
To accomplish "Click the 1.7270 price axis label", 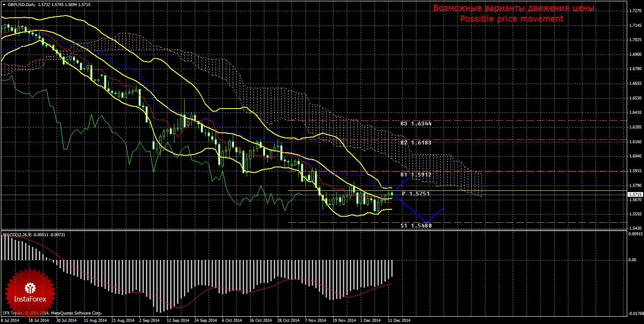I will [x=635, y=11].
